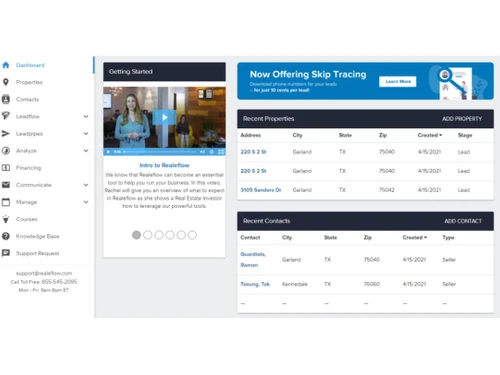500x375 pixels.
Task: Click zip 76060 in Recent Contacts
Action: pyautogui.click(x=372, y=284)
